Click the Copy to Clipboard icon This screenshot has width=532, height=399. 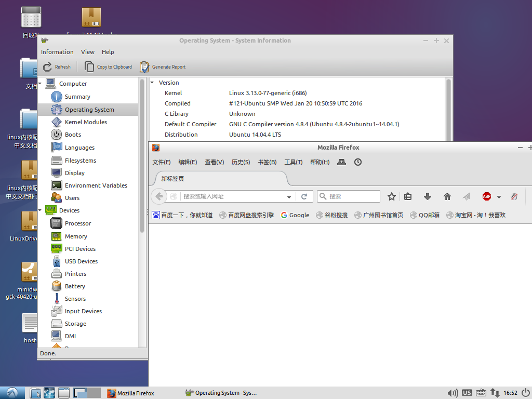click(89, 67)
